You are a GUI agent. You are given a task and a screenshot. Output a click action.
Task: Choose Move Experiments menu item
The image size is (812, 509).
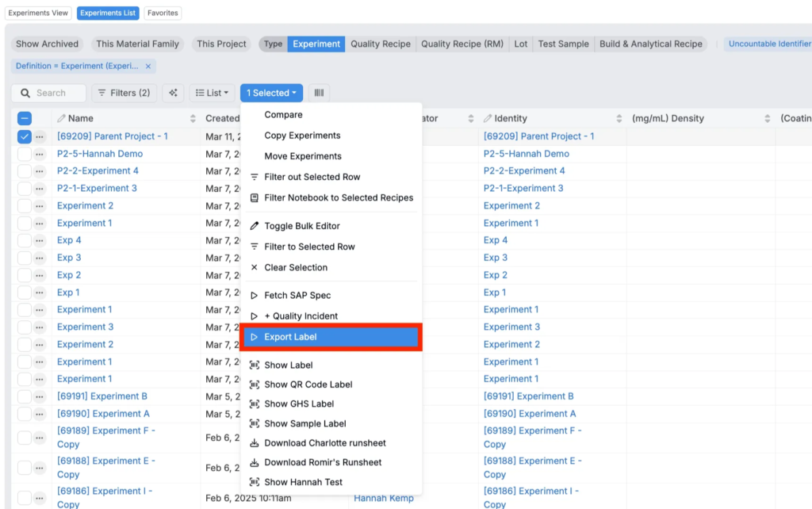331,156
